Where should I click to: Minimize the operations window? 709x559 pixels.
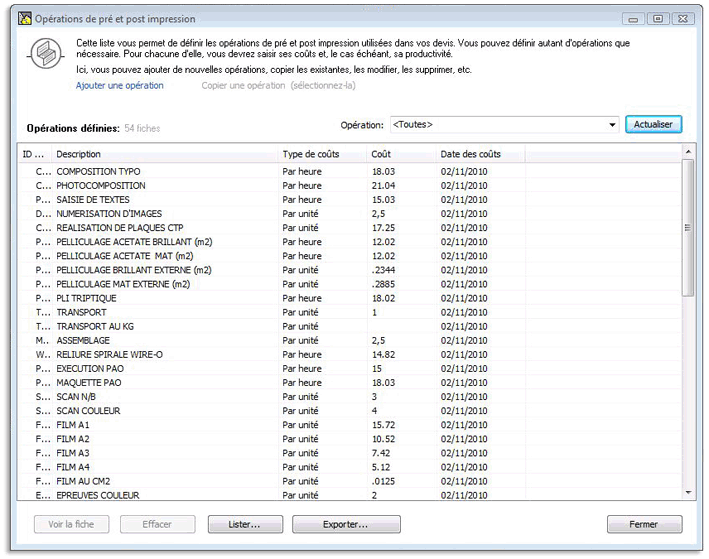coord(633,19)
